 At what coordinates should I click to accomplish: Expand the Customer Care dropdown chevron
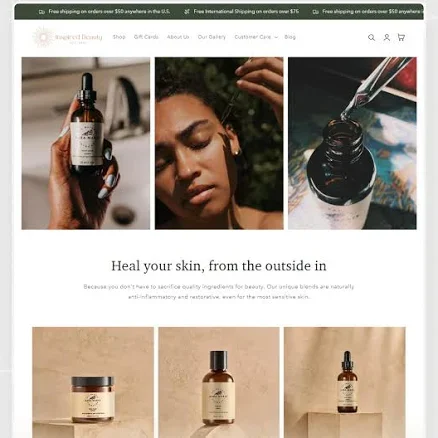pyautogui.click(x=276, y=37)
